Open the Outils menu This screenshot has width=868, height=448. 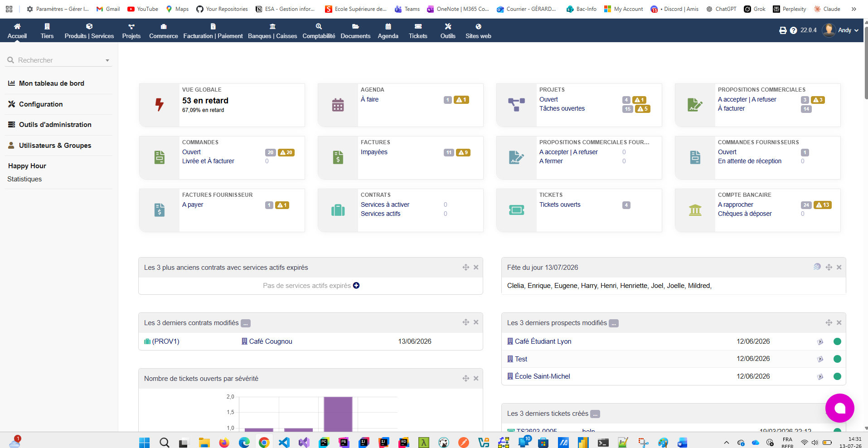point(448,31)
